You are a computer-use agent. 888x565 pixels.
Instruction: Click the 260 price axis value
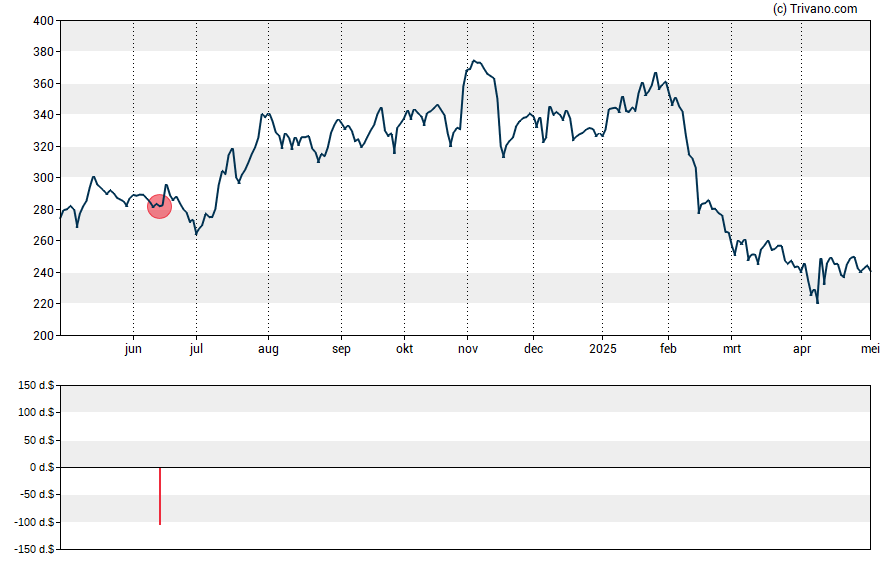tap(44, 241)
